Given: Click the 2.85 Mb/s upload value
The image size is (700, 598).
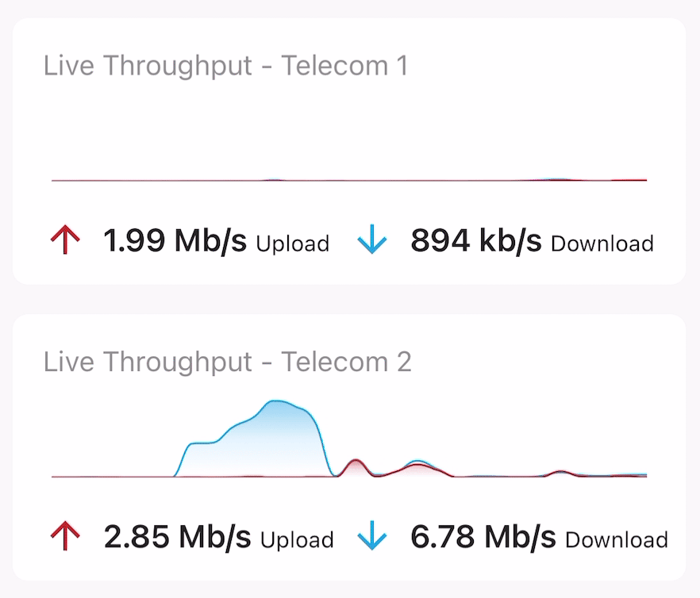Looking at the screenshot, I should (x=177, y=536).
